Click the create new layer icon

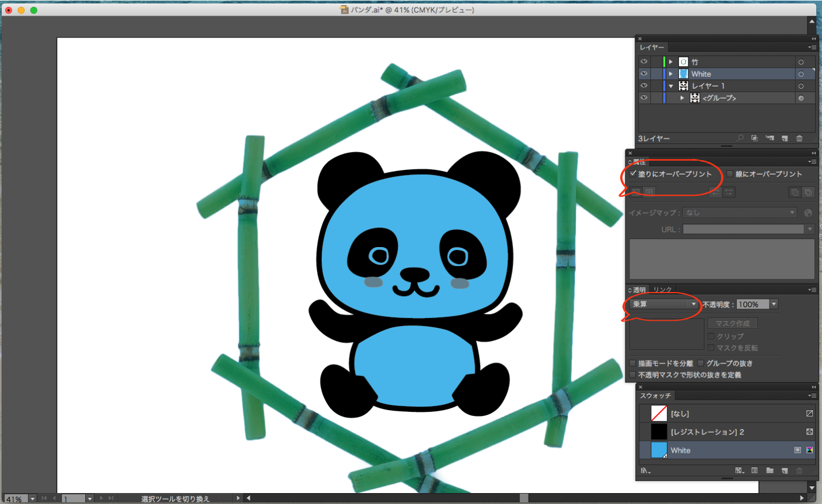(x=785, y=138)
